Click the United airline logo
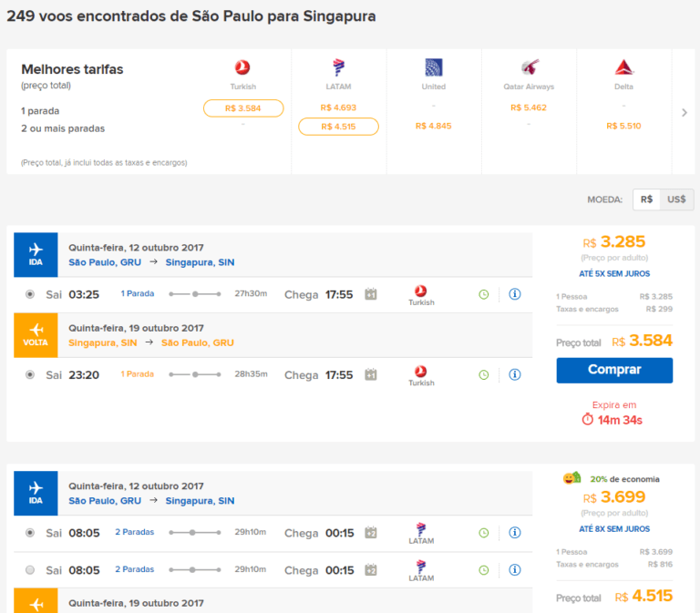The height and width of the screenshot is (613, 700). [x=434, y=67]
